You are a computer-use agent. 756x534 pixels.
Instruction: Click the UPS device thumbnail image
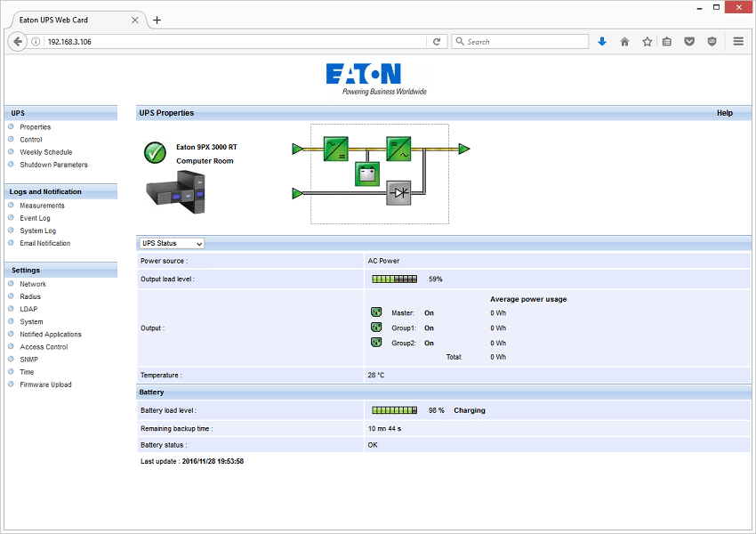[x=175, y=192]
